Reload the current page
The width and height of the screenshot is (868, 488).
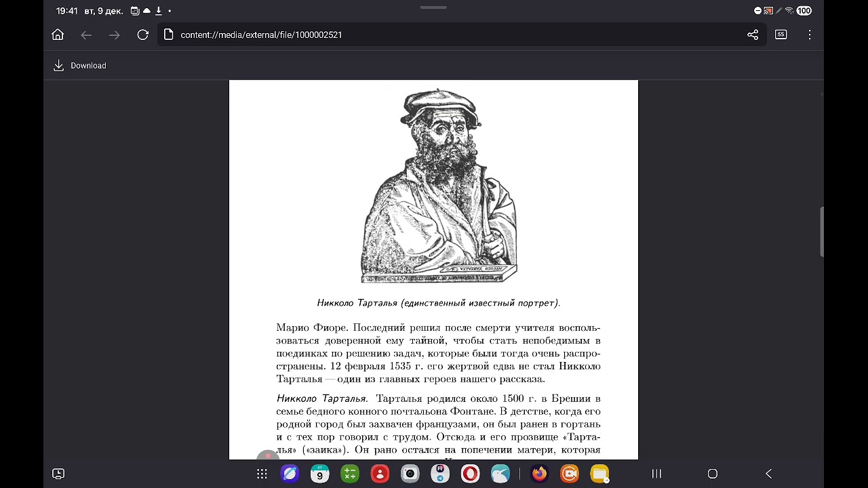pos(142,35)
